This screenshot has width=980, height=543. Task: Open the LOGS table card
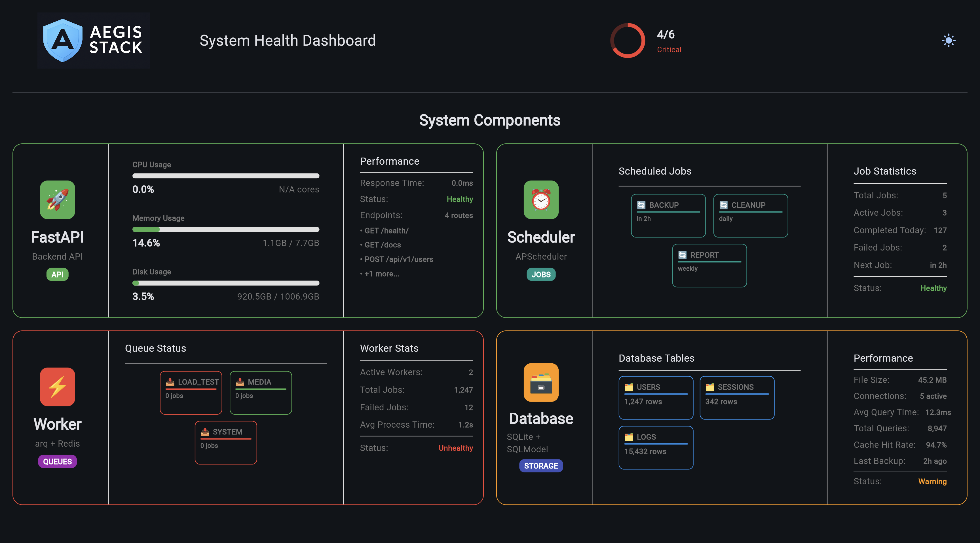pos(656,447)
